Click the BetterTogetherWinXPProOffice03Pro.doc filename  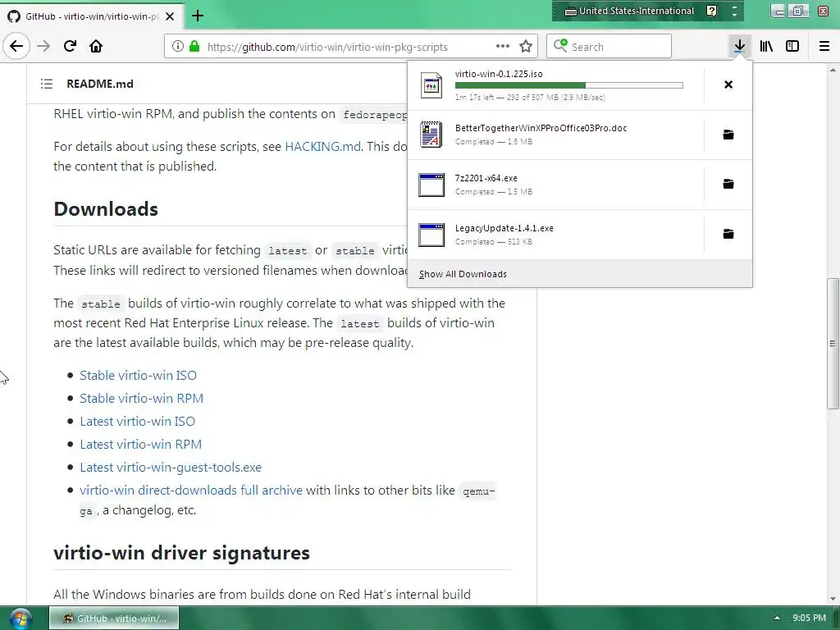point(541,128)
